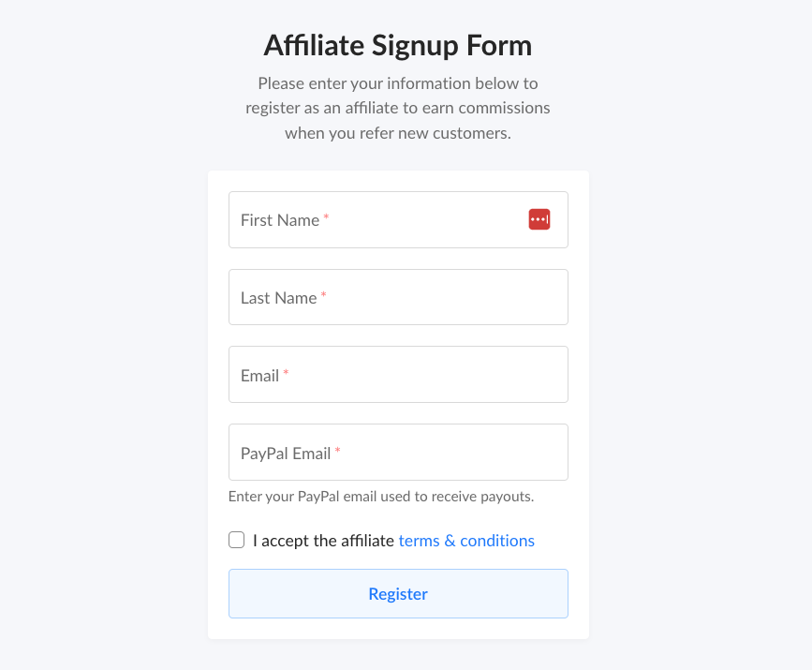Click into the Email field
Screen dimensions: 812x670
click(398, 375)
